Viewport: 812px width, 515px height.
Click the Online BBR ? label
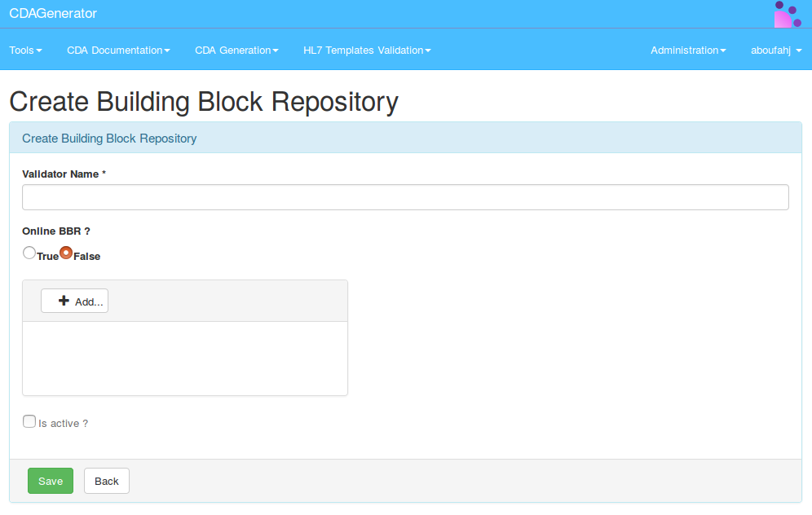coord(56,231)
